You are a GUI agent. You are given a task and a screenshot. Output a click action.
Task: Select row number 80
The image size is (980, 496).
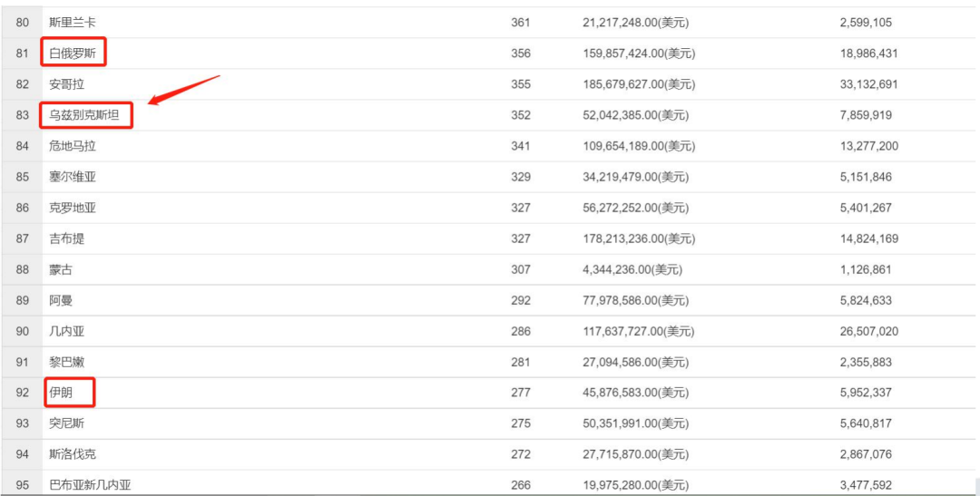coord(23,22)
